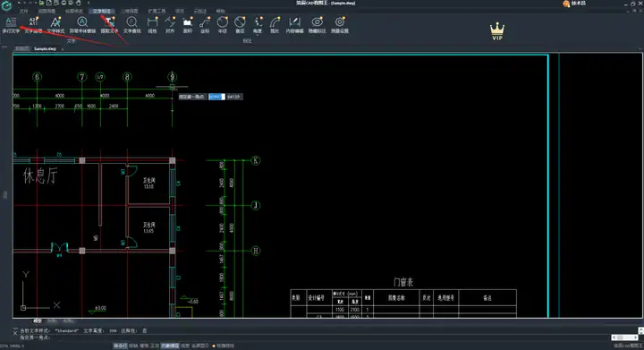Click the status bar item with orange dot
This screenshot has height=350, width=644.
click(224, 346)
